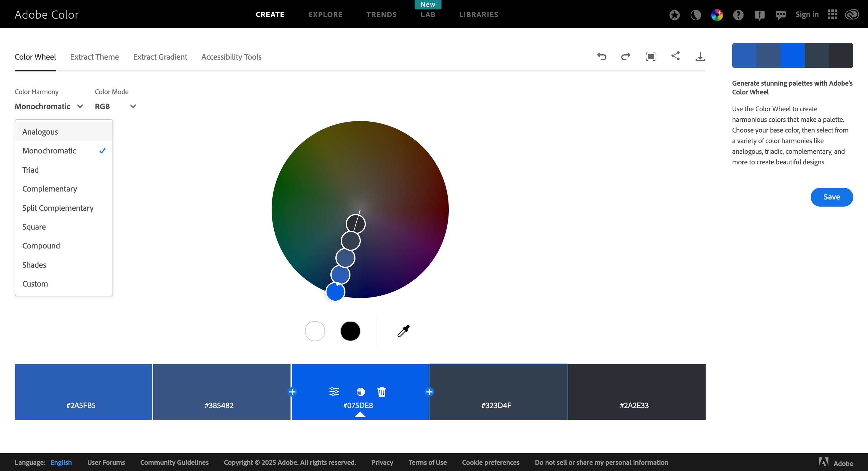Viewport: 868px width, 471px height.
Task: Open the Community Guidelines link
Action: coord(174,462)
